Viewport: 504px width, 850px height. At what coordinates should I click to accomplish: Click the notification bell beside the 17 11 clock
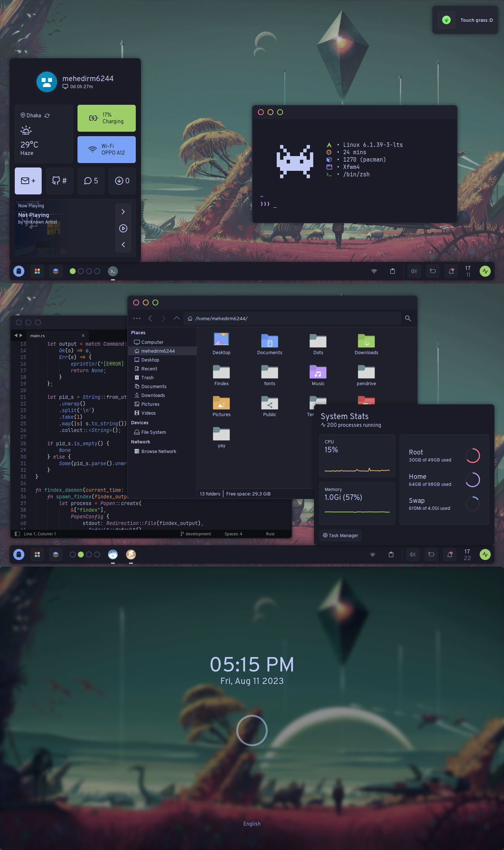[451, 271]
